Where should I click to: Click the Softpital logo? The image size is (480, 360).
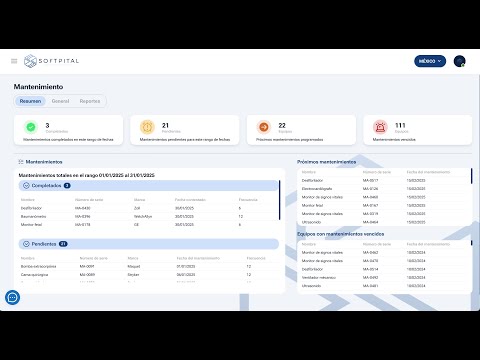tap(52, 61)
